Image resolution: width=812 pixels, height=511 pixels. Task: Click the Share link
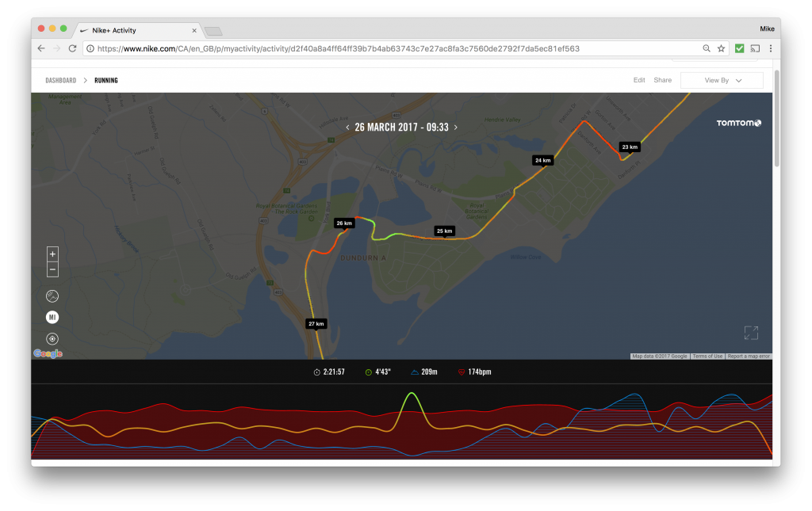pos(662,80)
